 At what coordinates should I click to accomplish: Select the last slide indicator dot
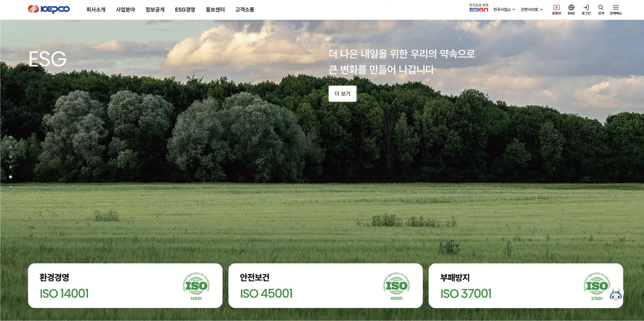coord(11,187)
